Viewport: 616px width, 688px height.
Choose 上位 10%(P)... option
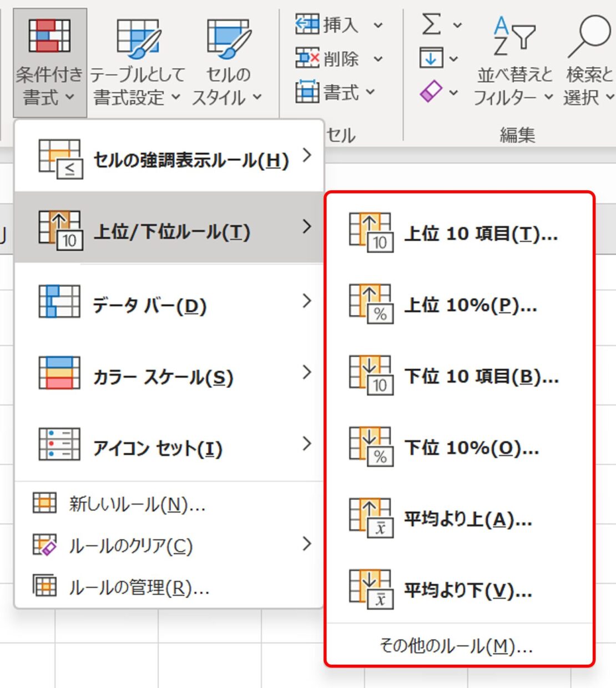click(460, 303)
